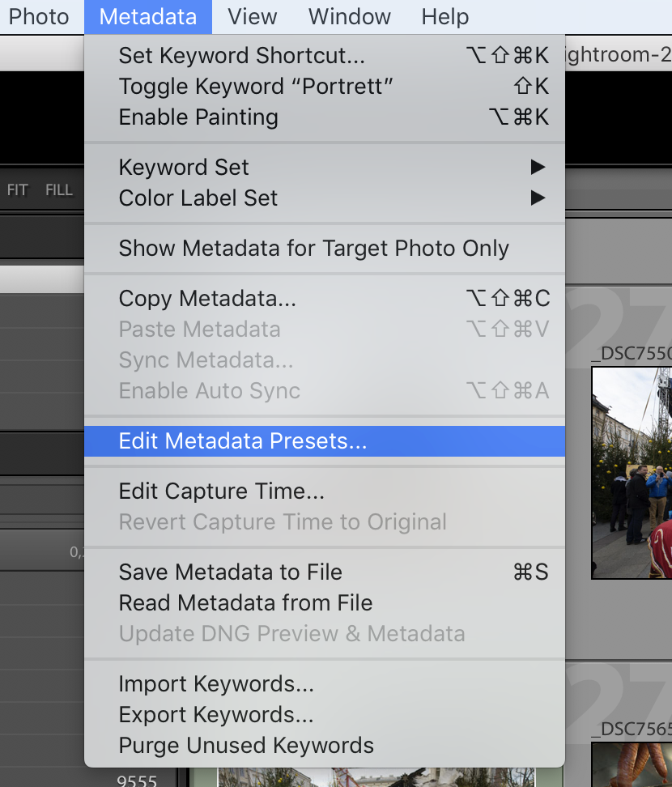Toggle Show Metadata for Target Photo Only
672x787 pixels.
313,248
